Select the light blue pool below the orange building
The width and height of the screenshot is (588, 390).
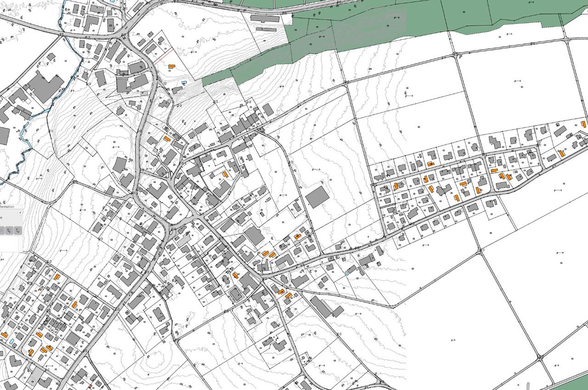click(184, 83)
